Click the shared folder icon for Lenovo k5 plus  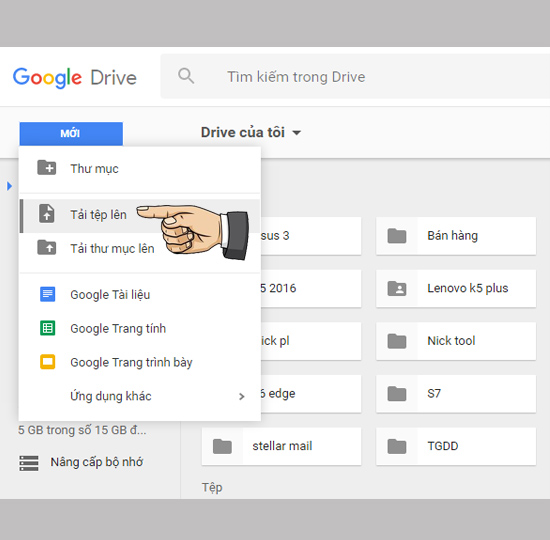tap(397, 288)
